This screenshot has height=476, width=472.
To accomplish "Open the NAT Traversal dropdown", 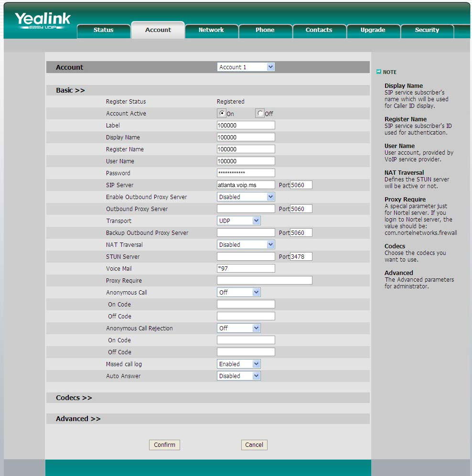I will tap(246, 244).
